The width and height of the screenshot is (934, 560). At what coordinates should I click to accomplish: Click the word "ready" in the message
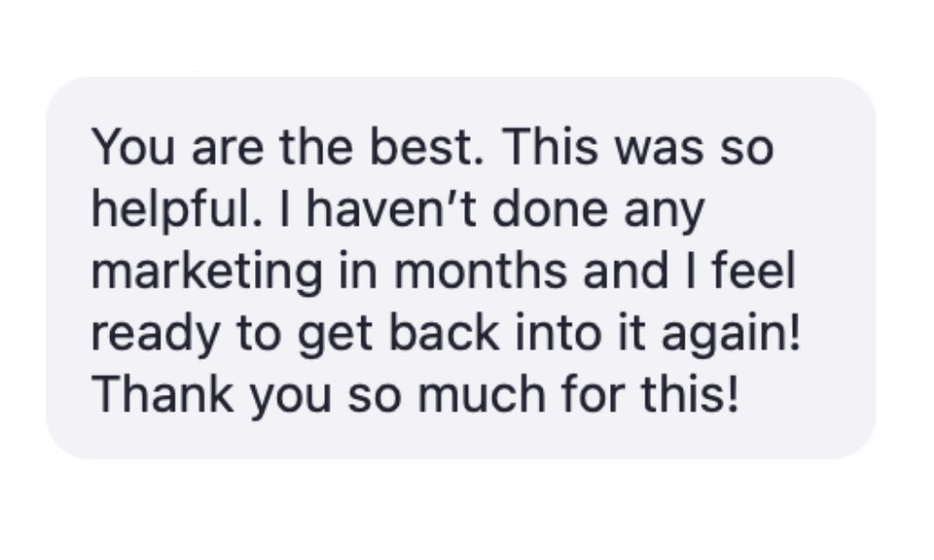point(155,334)
